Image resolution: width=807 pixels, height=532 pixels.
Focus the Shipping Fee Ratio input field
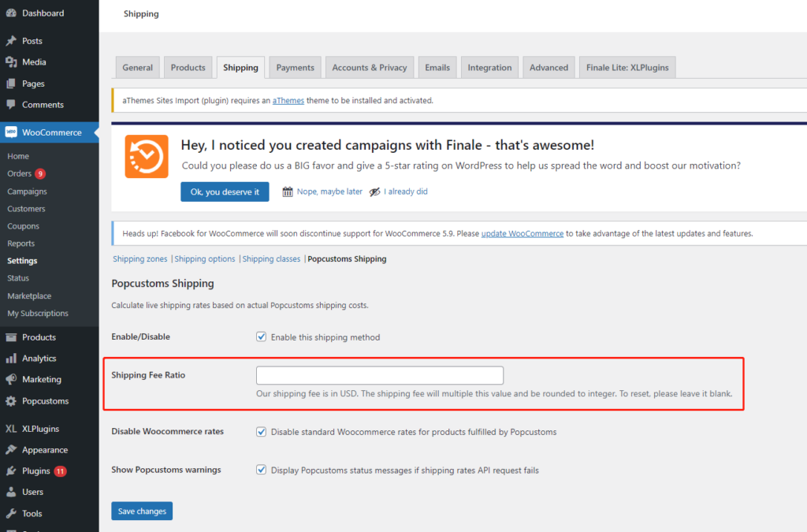tap(380, 375)
